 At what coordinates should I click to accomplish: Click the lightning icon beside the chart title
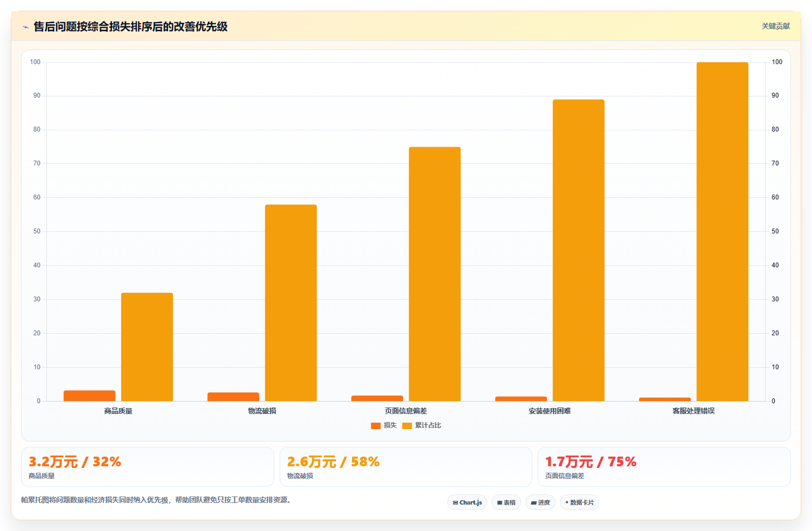pos(25,27)
